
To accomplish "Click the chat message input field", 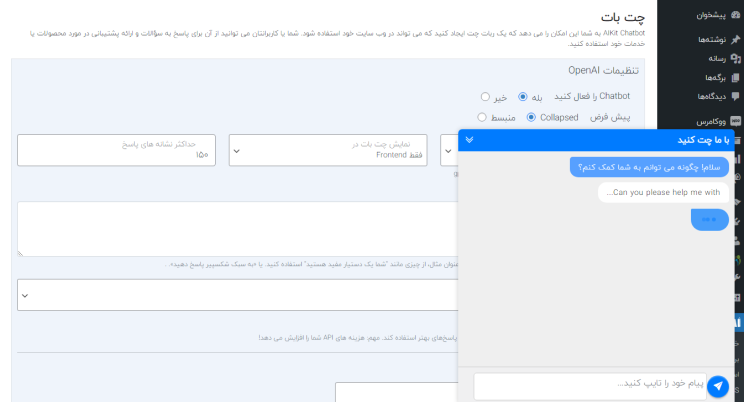I will (x=588, y=385).
